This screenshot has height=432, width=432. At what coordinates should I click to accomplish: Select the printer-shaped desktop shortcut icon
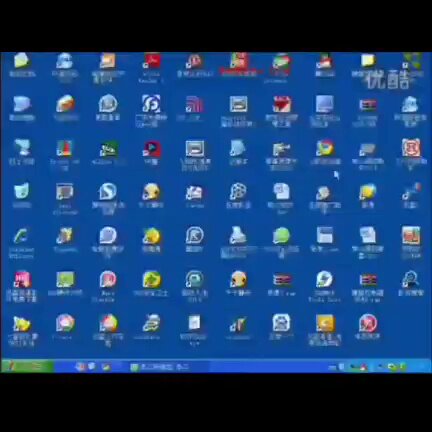[238, 235]
